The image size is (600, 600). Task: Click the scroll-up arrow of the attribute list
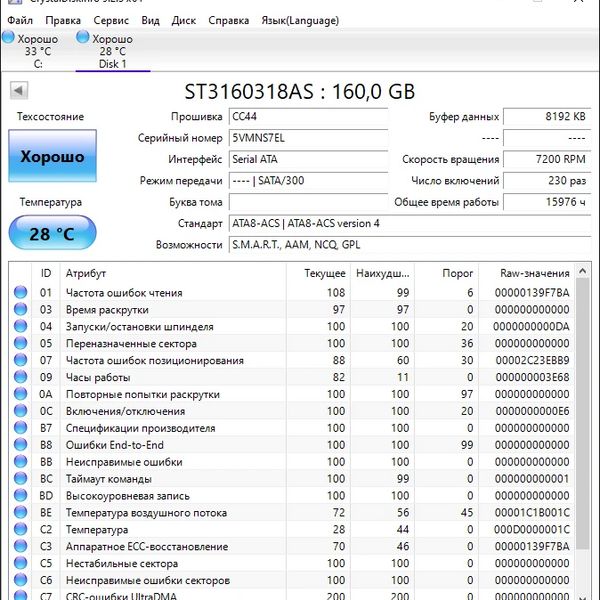click(582, 271)
